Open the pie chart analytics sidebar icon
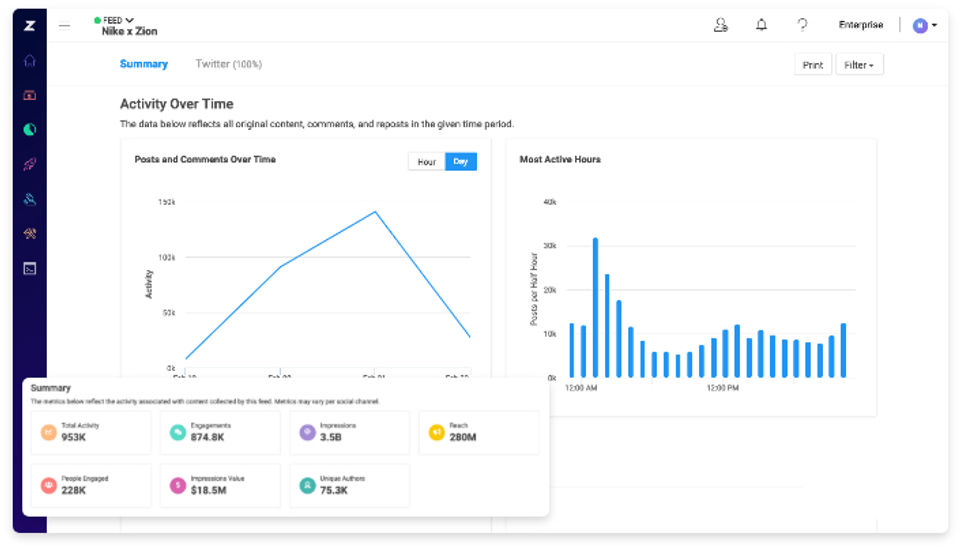This screenshot has width=960, height=549. pyautogui.click(x=30, y=130)
